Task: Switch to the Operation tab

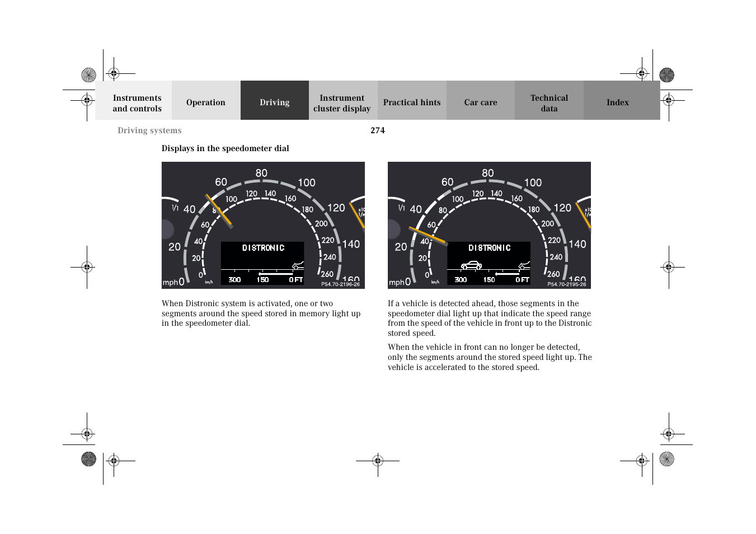Action: 206,100
